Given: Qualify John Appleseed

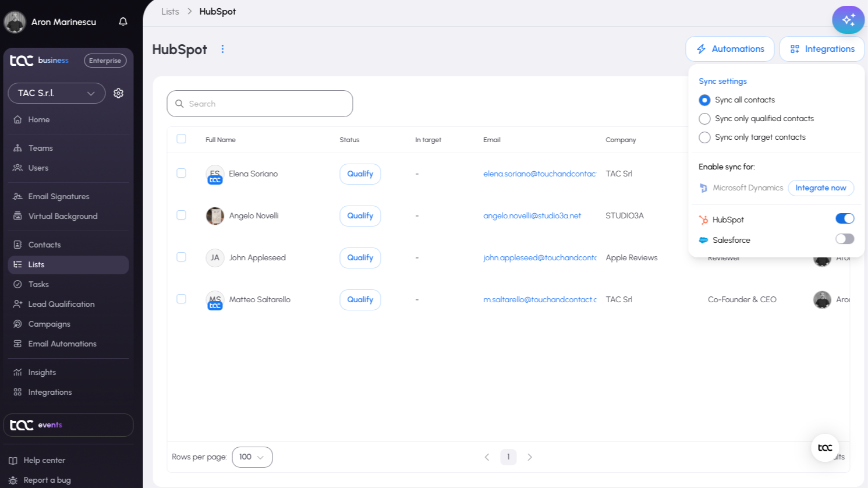Looking at the screenshot, I should pos(360,258).
